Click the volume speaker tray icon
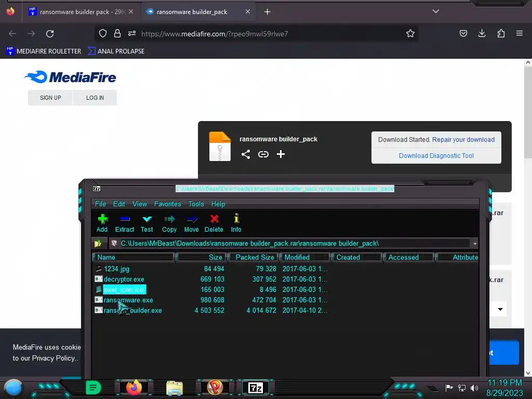532x399 pixels. [x=474, y=388]
